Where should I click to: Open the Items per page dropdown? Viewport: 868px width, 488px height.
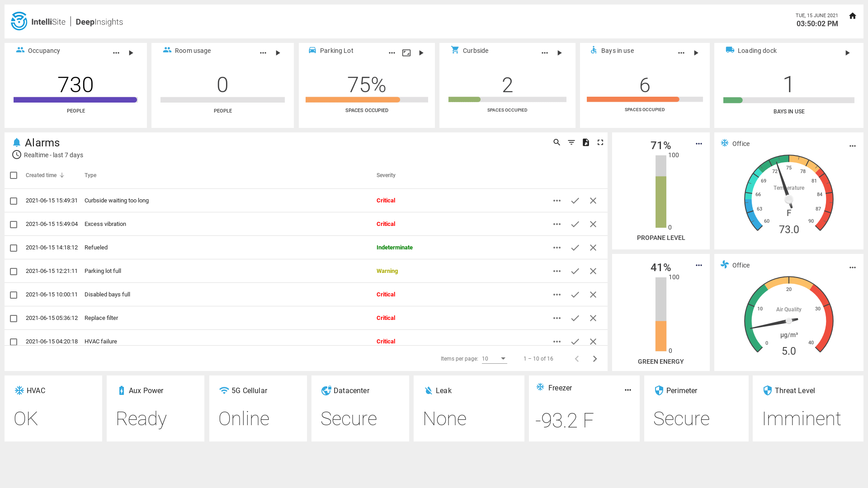[x=494, y=359]
